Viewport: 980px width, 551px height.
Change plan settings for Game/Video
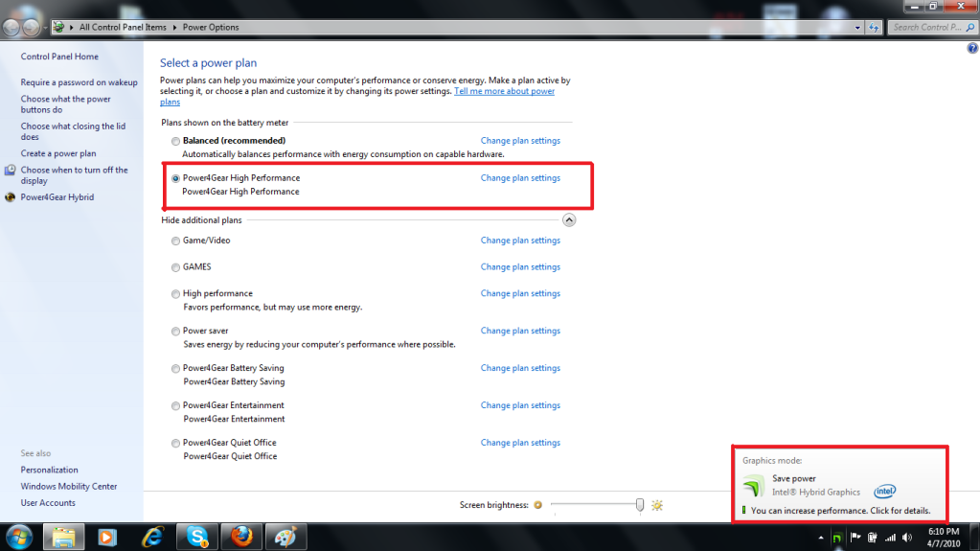click(x=520, y=241)
